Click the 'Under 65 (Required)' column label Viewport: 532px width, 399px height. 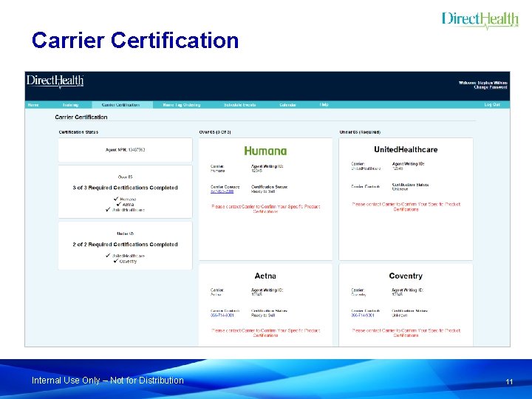[360, 132]
